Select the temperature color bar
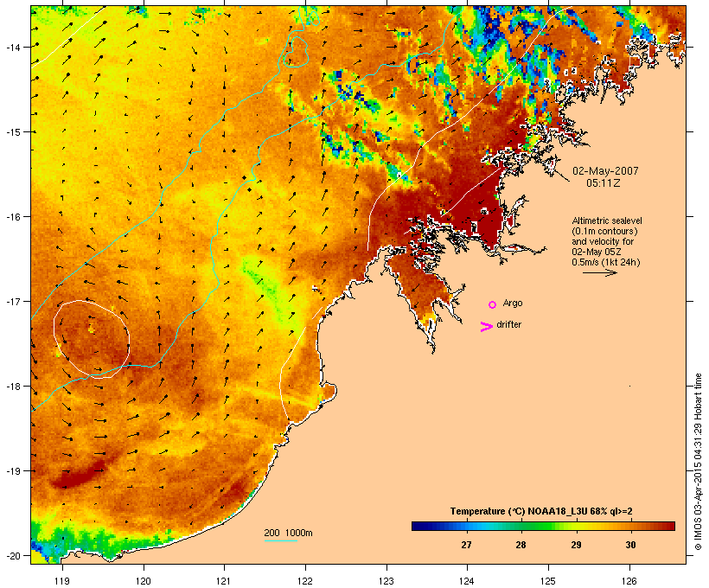The width and height of the screenshot is (709, 588). pos(543,526)
